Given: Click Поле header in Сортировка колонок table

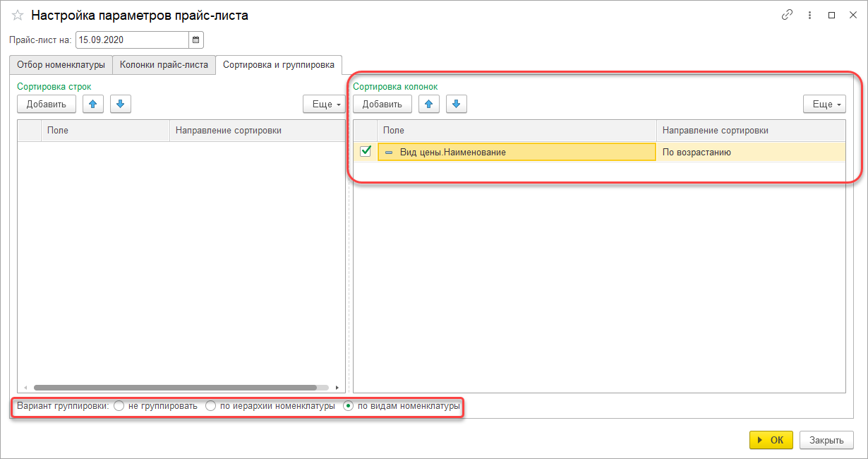Looking at the screenshot, I should point(517,131).
